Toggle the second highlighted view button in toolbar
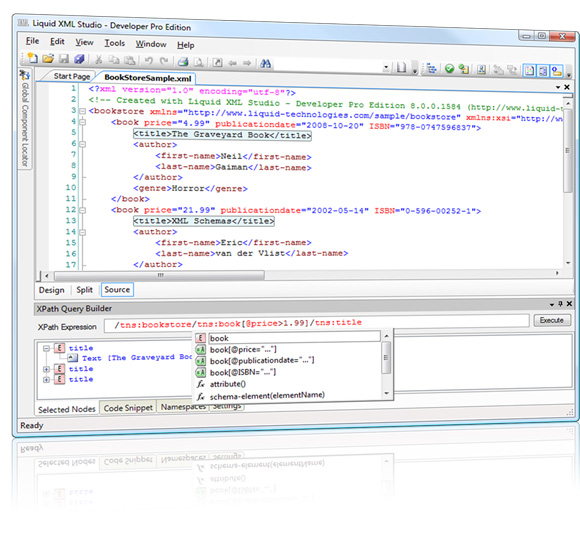 (x=543, y=71)
